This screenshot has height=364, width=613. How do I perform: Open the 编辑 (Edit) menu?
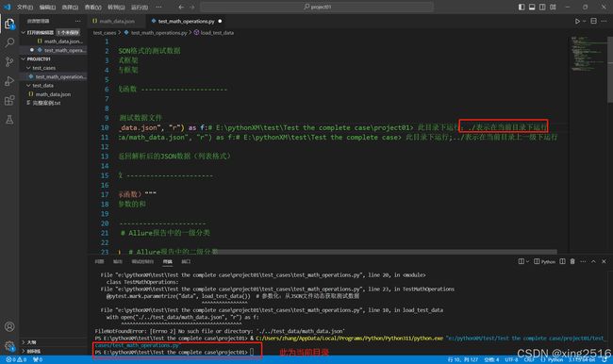pos(47,7)
